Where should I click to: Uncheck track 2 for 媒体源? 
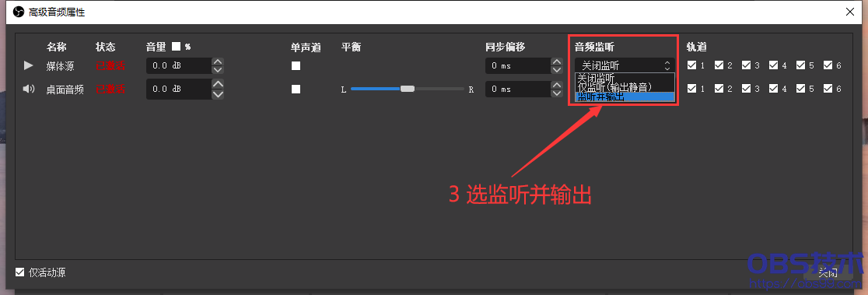pos(719,65)
